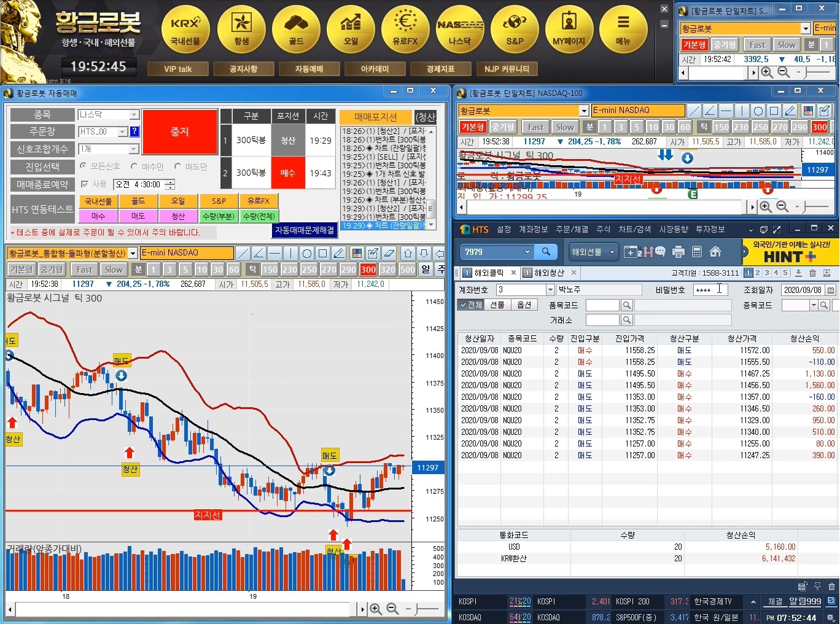Select the circle drawing tool in main chart

point(307,253)
